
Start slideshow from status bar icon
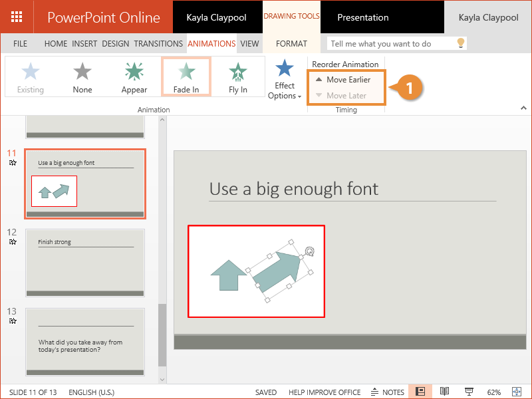pos(469,392)
